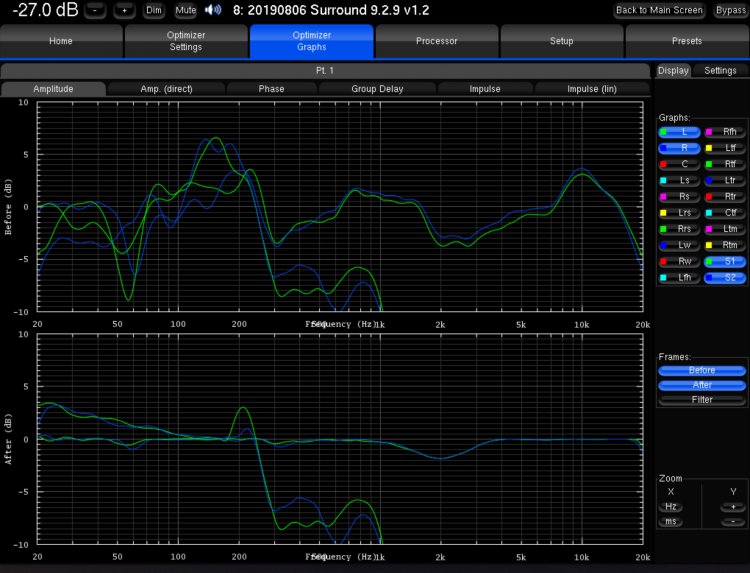Toggle the Rtm channel graph
Viewport: 750px width, 573px height.
pyautogui.click(x=725, y=245)
